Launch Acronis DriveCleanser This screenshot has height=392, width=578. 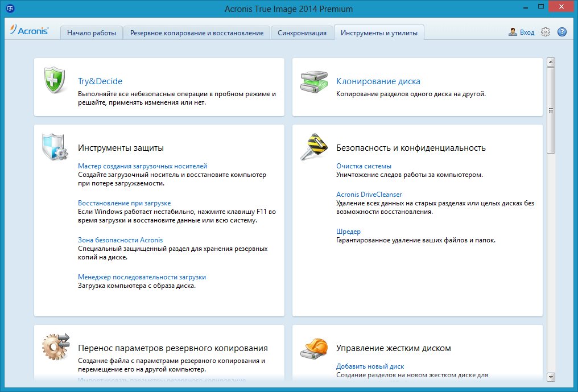(x=369, y=193)
